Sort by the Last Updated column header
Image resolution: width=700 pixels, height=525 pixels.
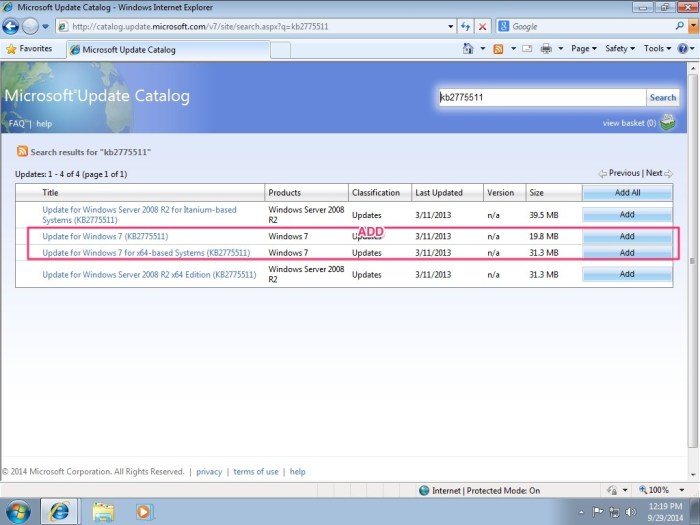438,192
